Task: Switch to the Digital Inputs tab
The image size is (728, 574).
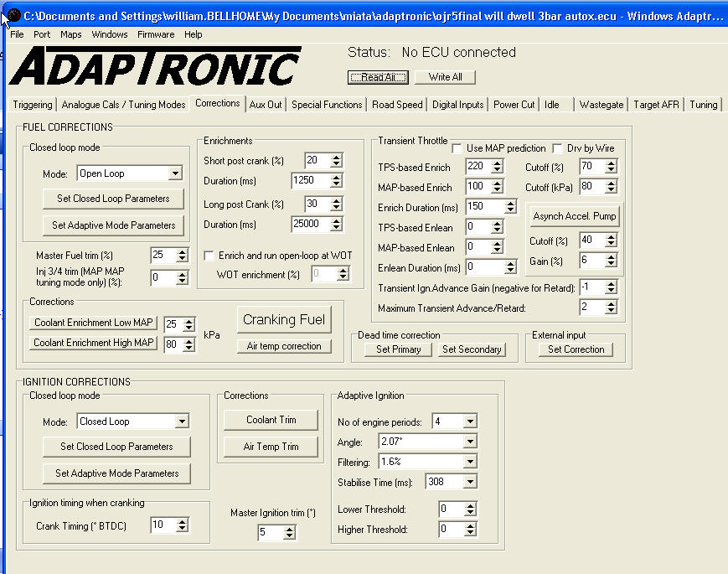Action: [457, 105]
